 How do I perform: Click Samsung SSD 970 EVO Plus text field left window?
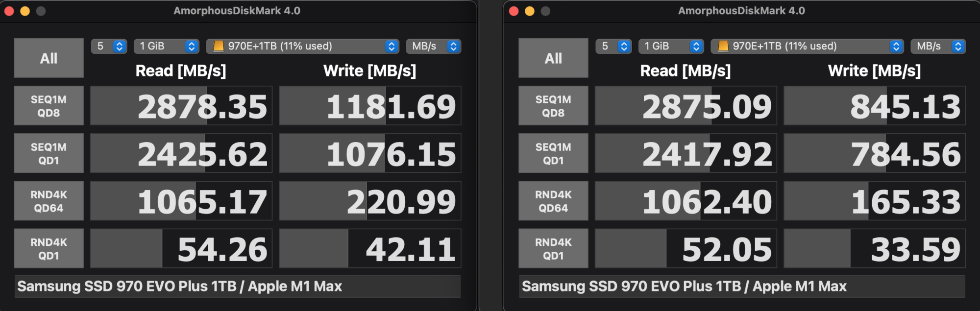tap(238, 286)
